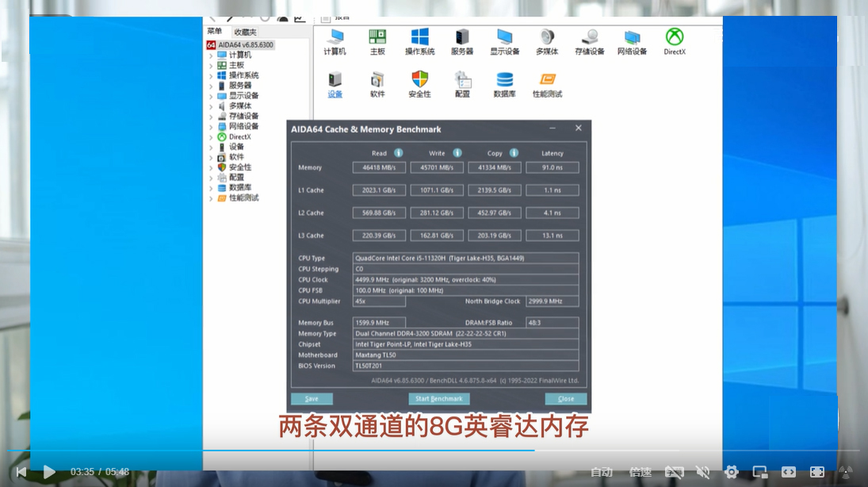This screenshot has width=868, height=487.
Task: Play the video with the play button
Action: point(49,472)
